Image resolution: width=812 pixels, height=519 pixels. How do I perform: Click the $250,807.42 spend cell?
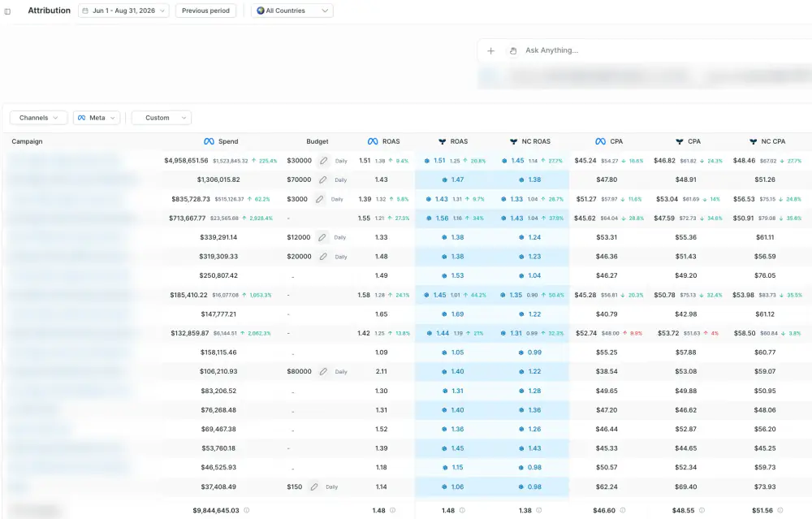click(218, 275)
